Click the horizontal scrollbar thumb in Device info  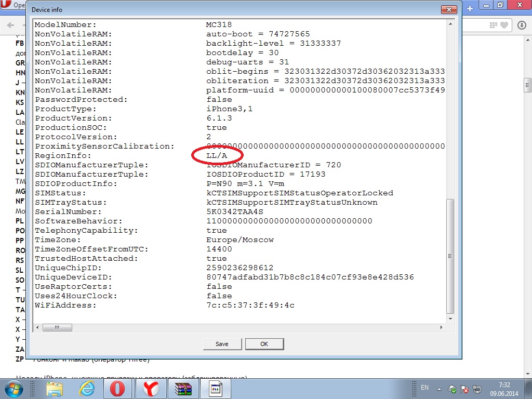pyautogui.click(x=57, y=327)
